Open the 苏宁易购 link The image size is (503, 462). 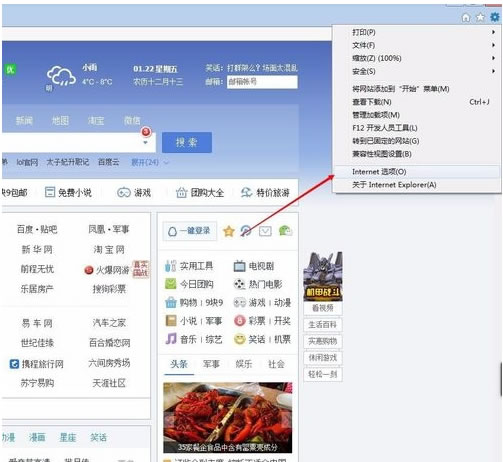click(x=37, y=383)
